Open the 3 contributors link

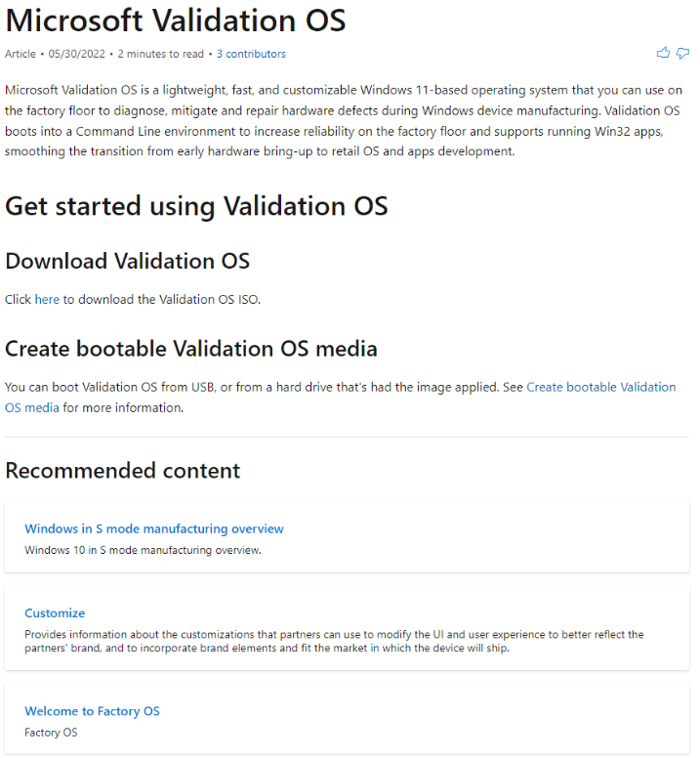coord(251,54)
